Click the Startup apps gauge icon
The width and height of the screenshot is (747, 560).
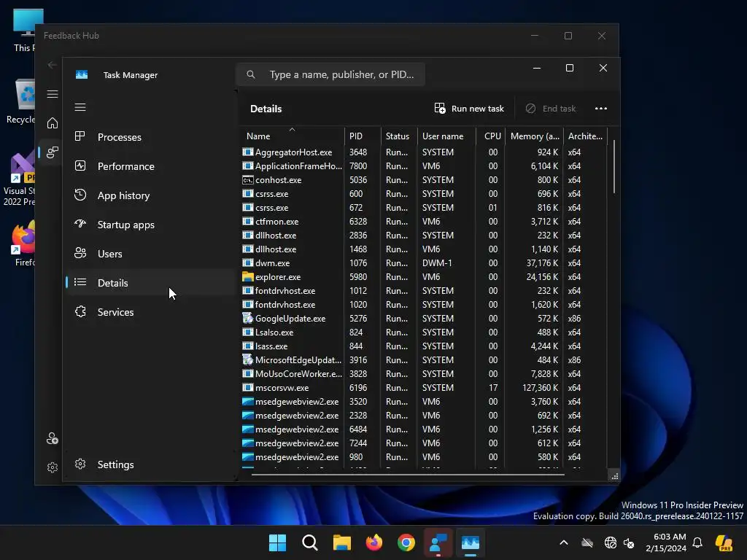[x=80, y=224]
